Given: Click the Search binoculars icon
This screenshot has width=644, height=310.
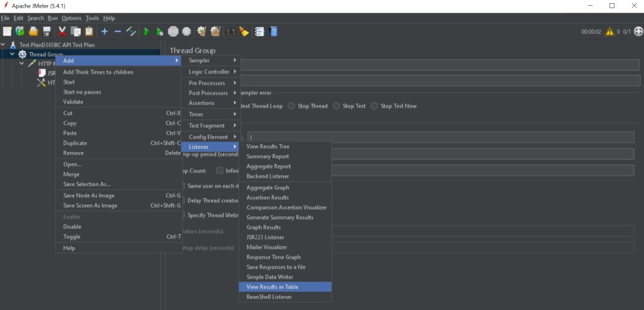Looking at the screenshot, I should tap(231, 31).
